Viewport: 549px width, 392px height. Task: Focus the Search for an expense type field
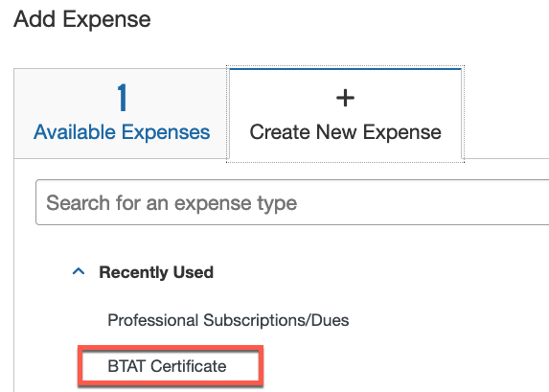tap(292, 202)
